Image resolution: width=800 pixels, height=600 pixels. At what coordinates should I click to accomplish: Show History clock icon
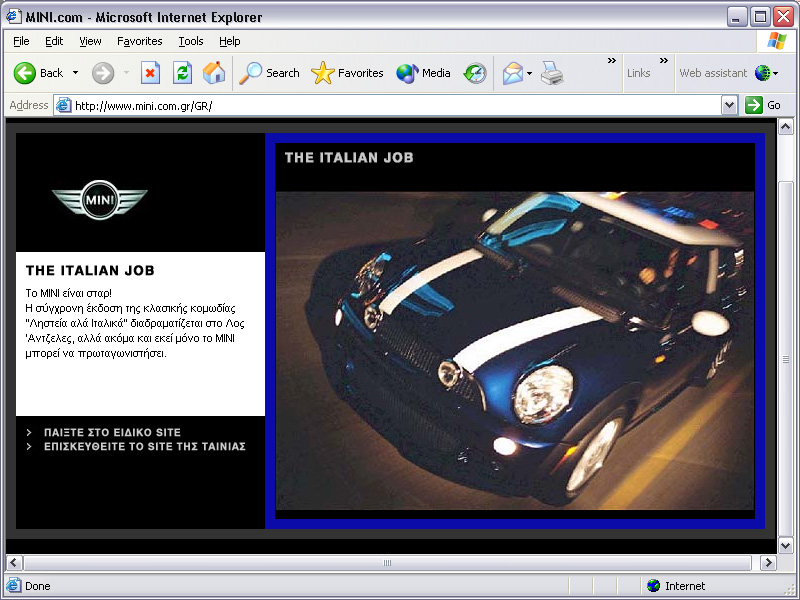pos(475,73)
